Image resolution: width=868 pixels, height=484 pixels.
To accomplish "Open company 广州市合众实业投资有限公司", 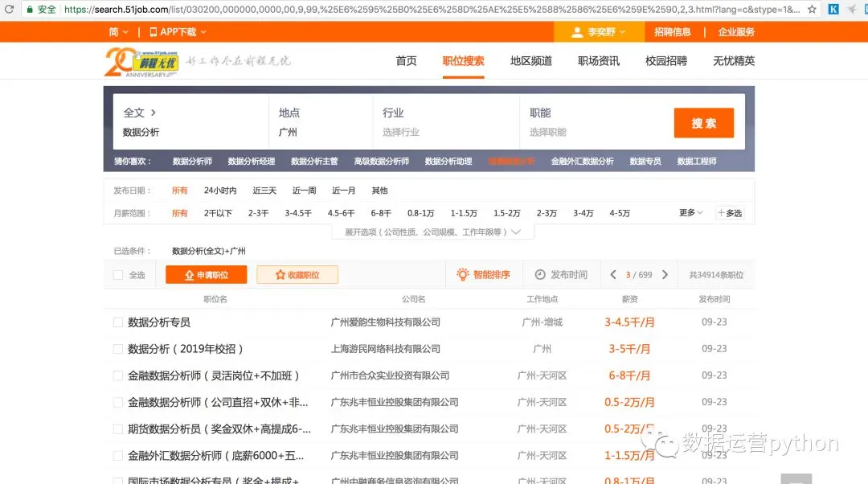I will coord(390,375).
